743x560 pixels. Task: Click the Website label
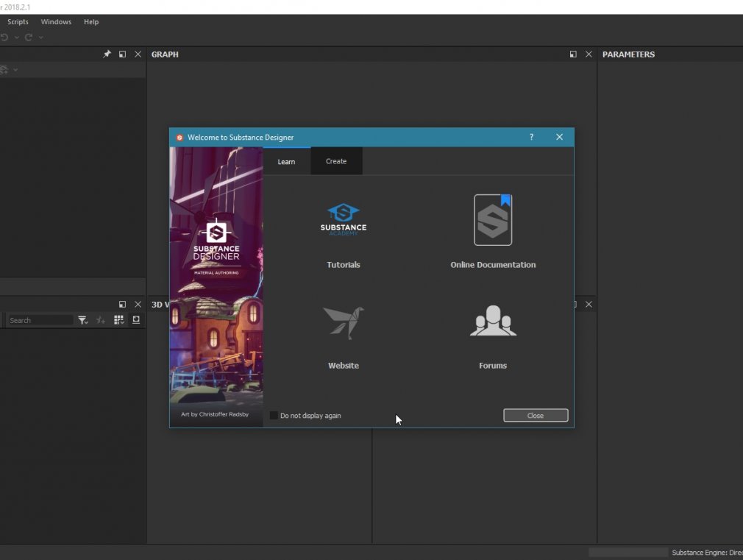(343, 366)
